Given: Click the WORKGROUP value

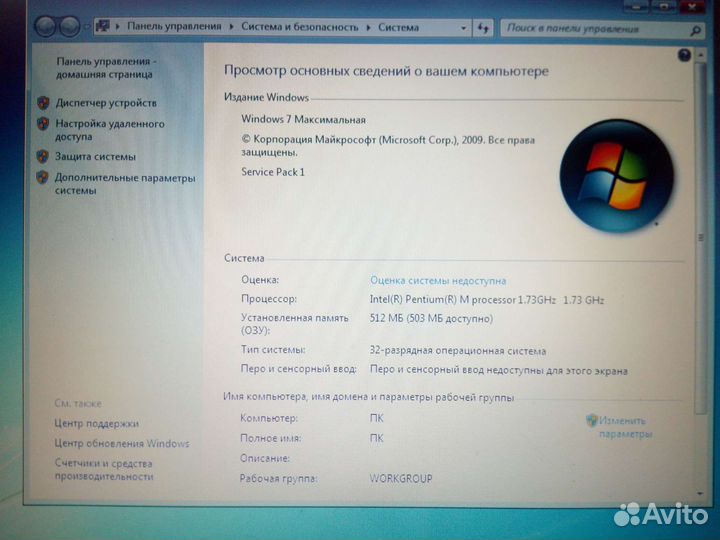Looking at the screenshot, I should 401,478.
